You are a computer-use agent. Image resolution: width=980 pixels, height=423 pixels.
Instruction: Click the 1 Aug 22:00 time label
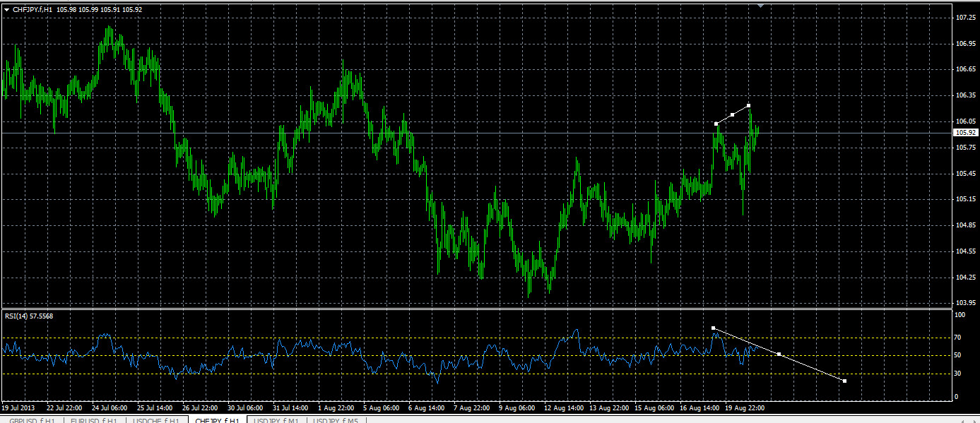336,407
